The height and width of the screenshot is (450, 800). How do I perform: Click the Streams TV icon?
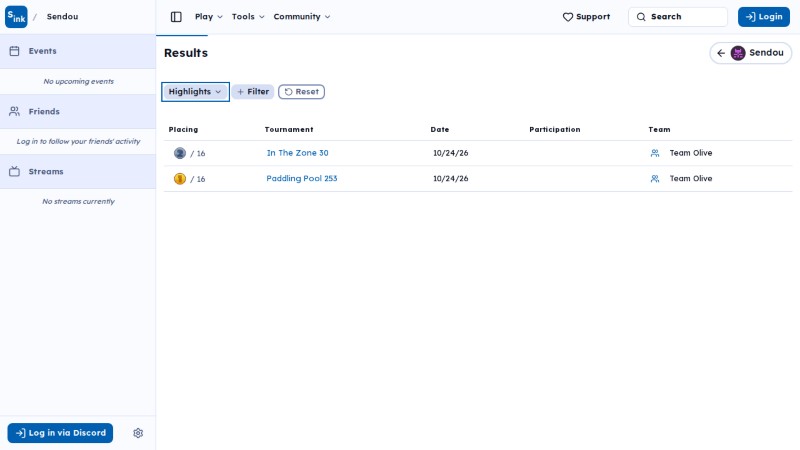(14, 171)
